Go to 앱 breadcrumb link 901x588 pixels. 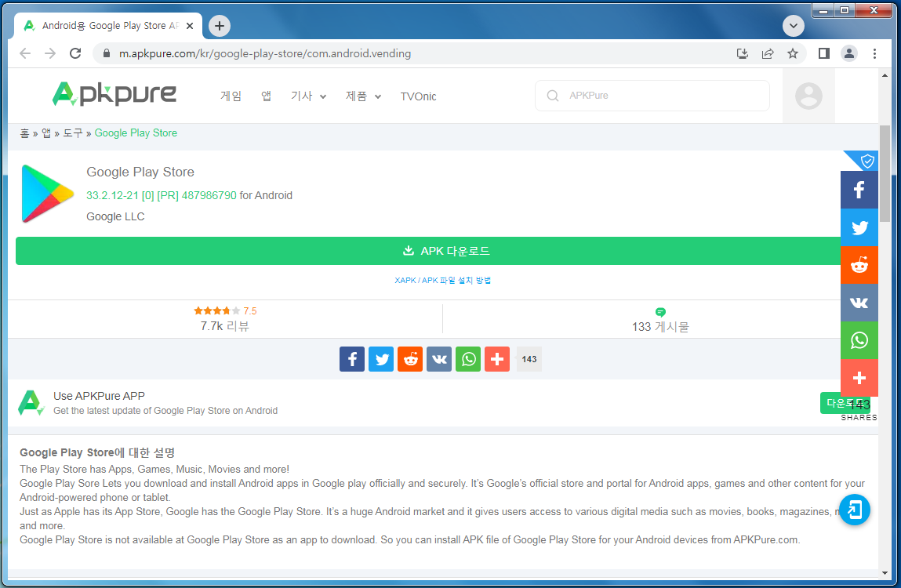tap(46, 133)
